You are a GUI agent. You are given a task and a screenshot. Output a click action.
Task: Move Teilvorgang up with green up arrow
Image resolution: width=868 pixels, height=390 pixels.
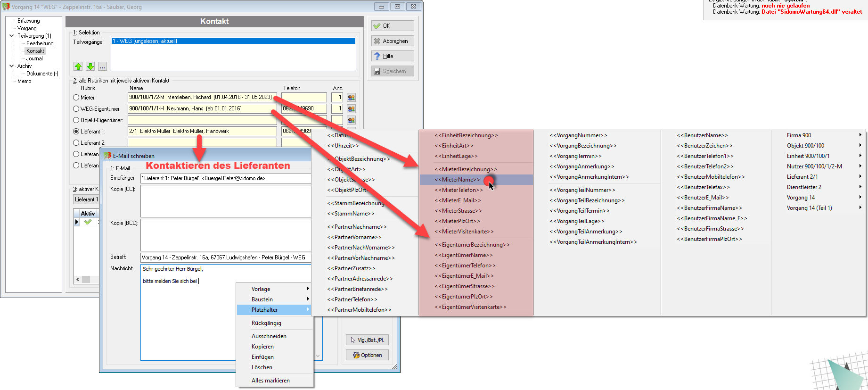click(x=78, y=66)
